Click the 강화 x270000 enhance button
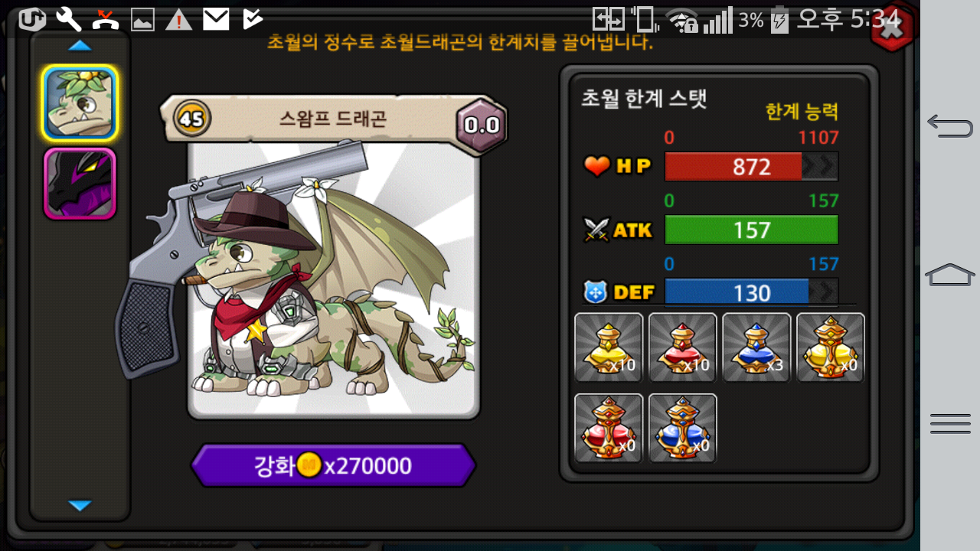The image size is (980, 551). [x=333, y=465]
